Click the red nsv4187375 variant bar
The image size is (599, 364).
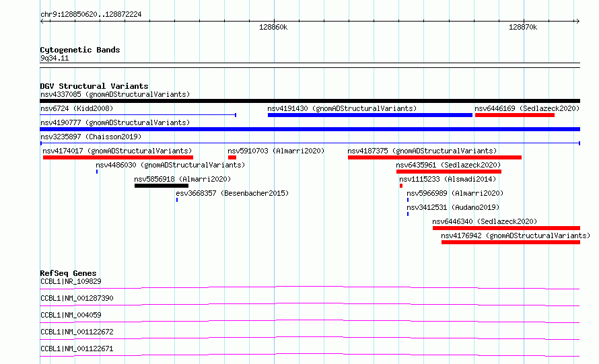(435, 157)
